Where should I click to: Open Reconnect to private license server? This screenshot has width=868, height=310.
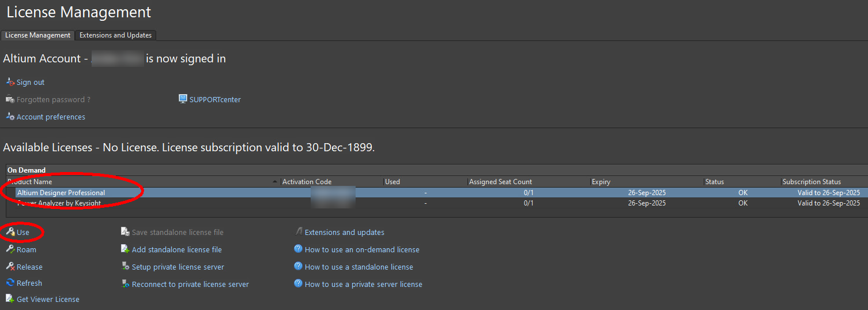click(x=190, y=284)
